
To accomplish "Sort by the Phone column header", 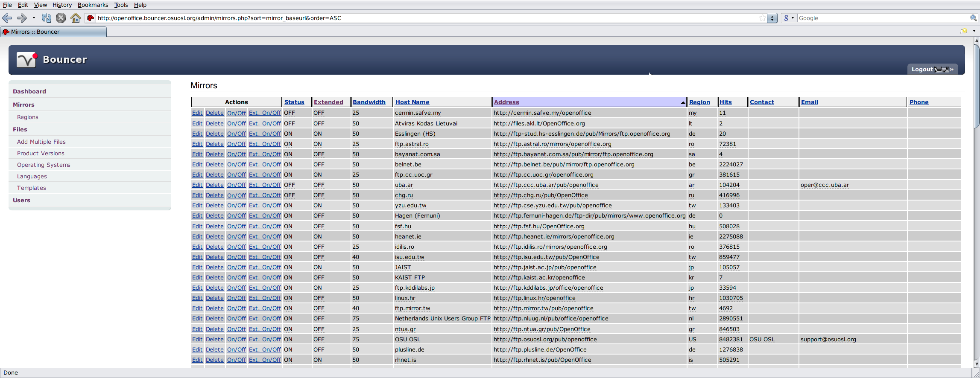I will point(919,102).
